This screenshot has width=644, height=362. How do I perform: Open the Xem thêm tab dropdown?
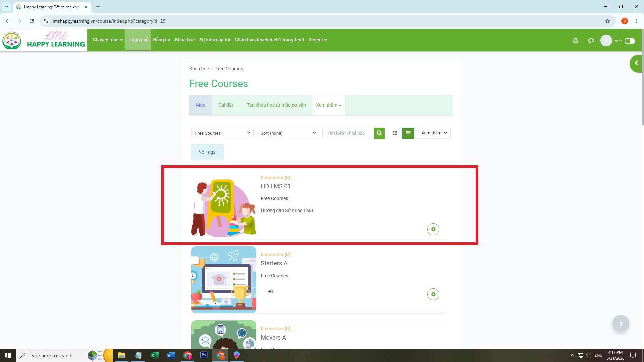pyautogui.click(x=328, y=105)
